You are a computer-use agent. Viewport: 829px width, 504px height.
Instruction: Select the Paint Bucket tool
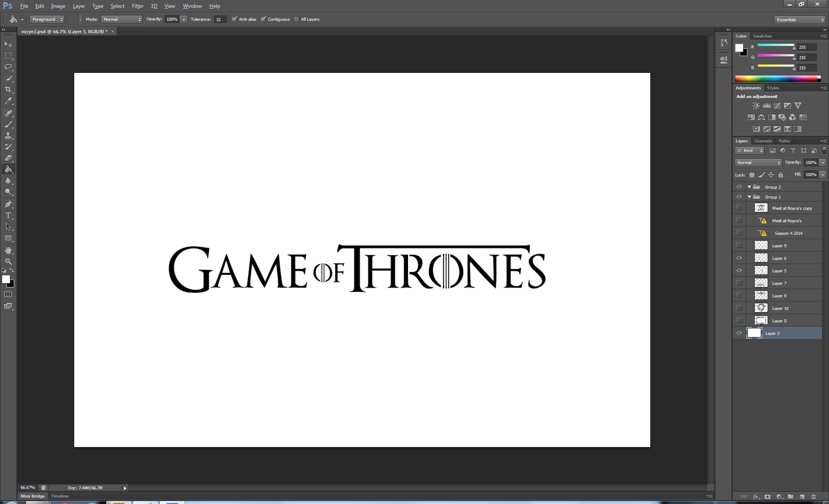tap(8, 169)
